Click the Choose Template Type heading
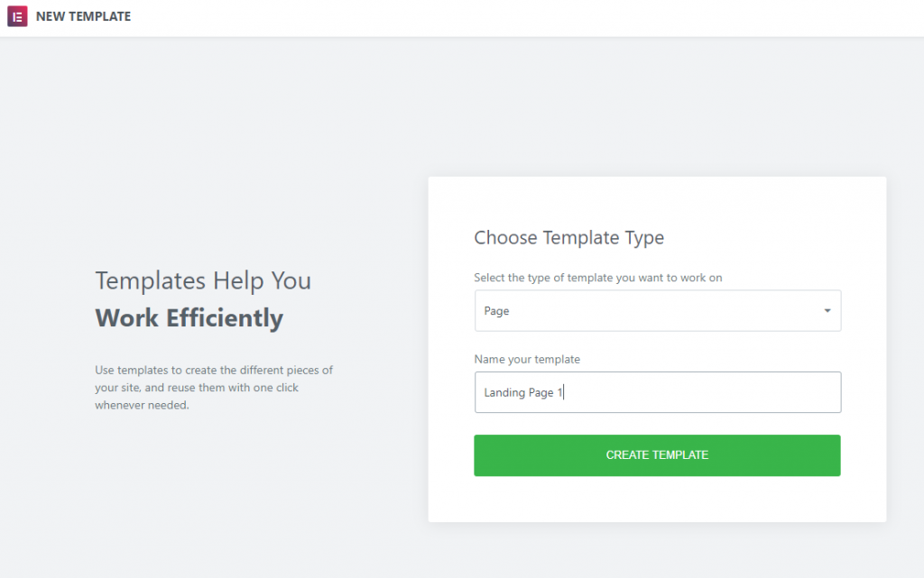 [x=568, y=238]
